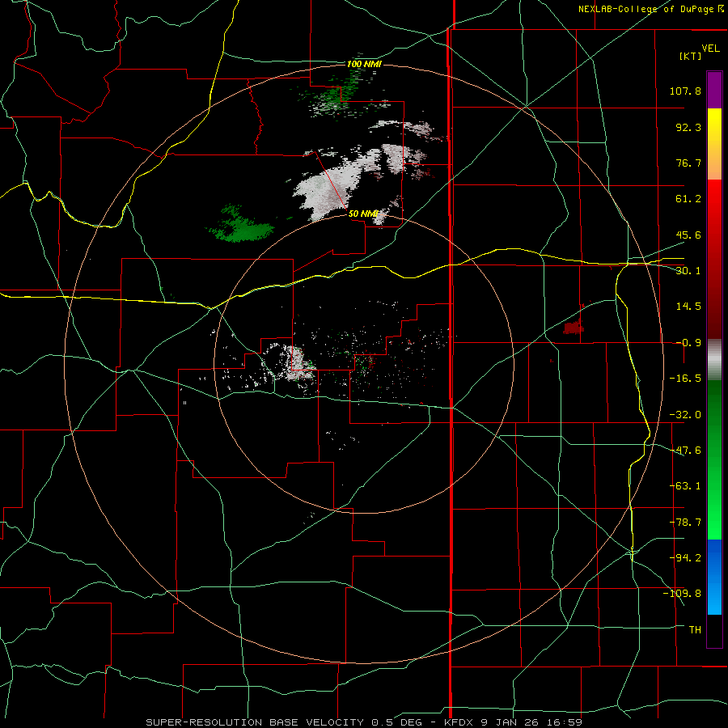Click the 100 NMI range ring label
The image size is (728, 728).
coord(364,64)
